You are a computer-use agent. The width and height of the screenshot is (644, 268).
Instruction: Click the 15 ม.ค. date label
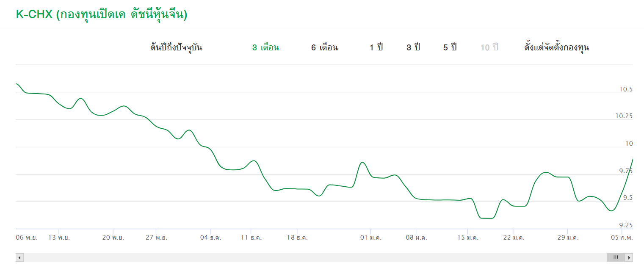click(x=468, y=238)
